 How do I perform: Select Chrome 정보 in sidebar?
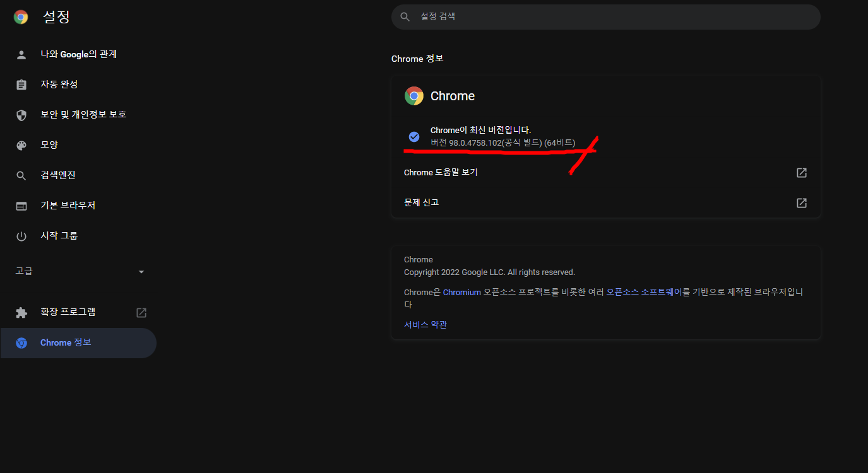pos(78,342)
